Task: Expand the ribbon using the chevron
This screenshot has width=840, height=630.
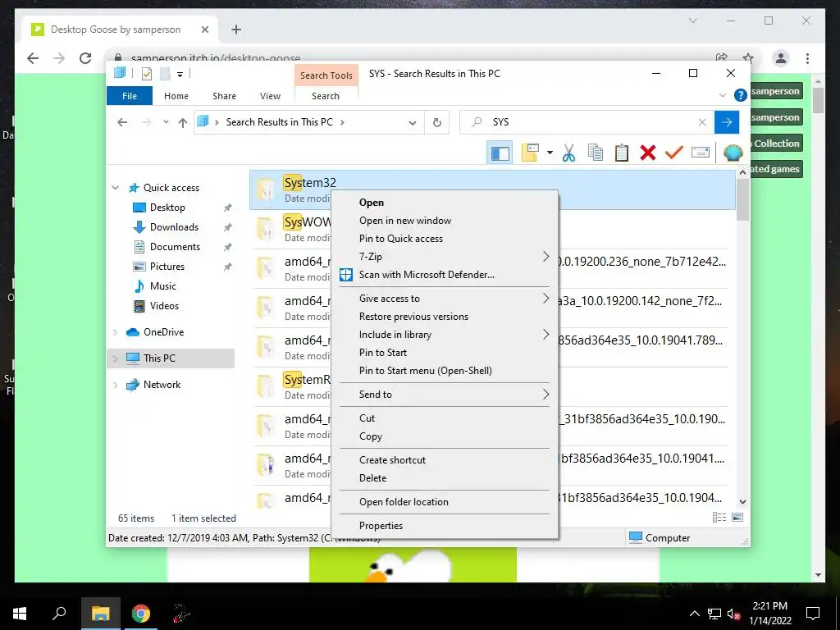Action: (x=722, y=95)
